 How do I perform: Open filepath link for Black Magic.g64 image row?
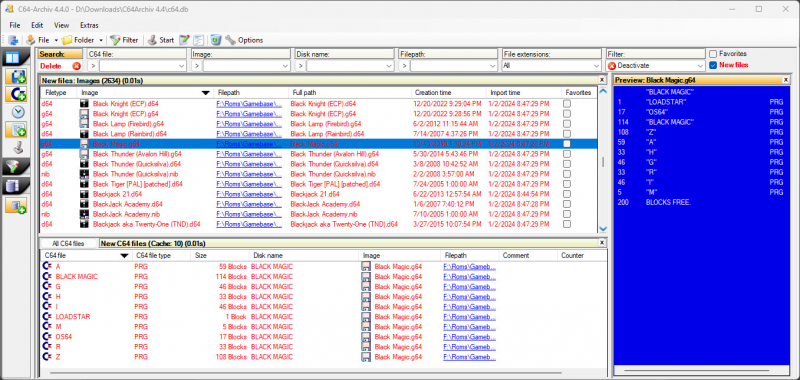249,144
